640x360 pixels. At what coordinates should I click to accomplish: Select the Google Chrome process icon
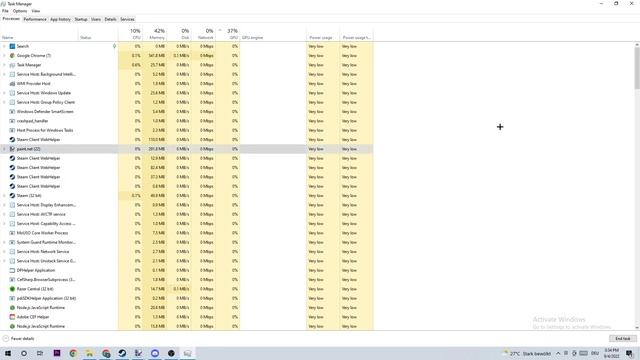[x=12, y=56]
